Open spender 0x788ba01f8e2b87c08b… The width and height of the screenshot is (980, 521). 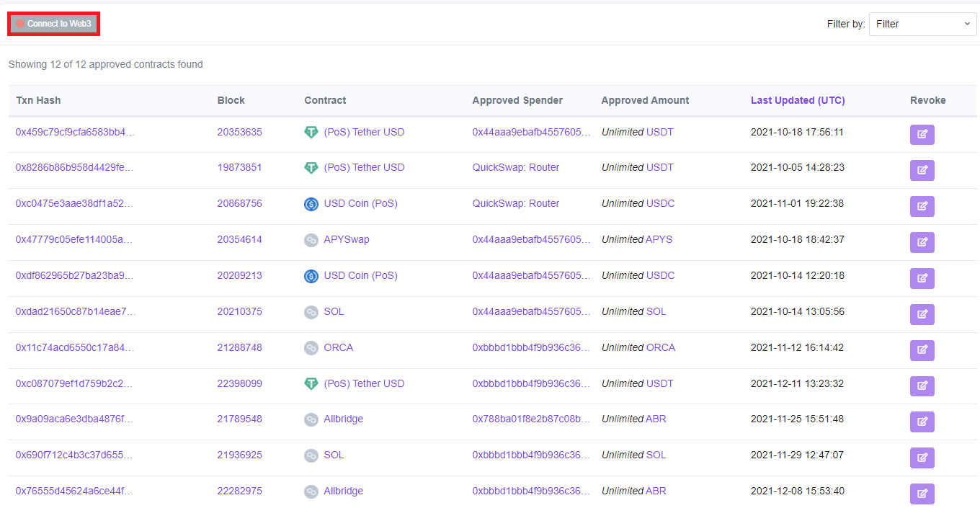pyautogui.click(x=532, y=419)
